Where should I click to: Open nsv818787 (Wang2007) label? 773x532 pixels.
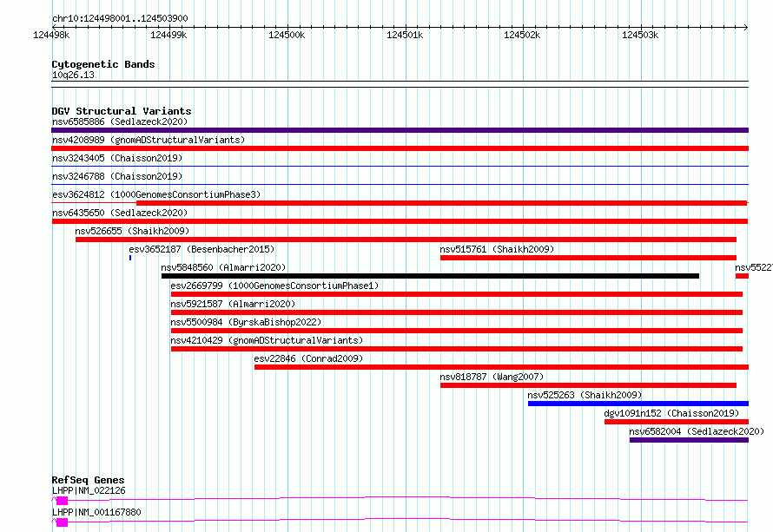point(492,377)
